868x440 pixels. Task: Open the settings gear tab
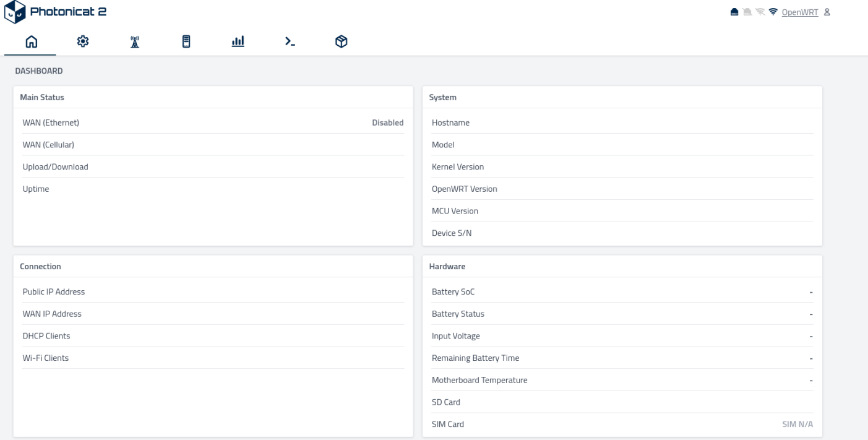click(x=82, y=41)
